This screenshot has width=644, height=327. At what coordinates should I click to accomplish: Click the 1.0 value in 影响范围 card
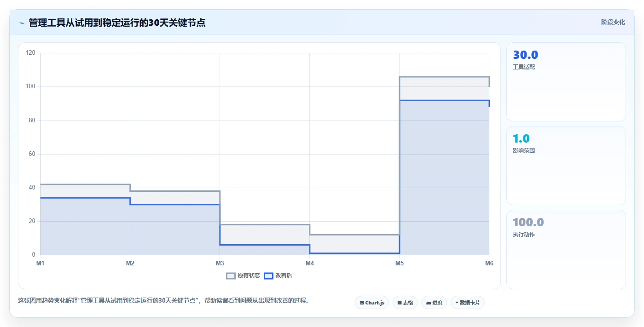(521, 138)
